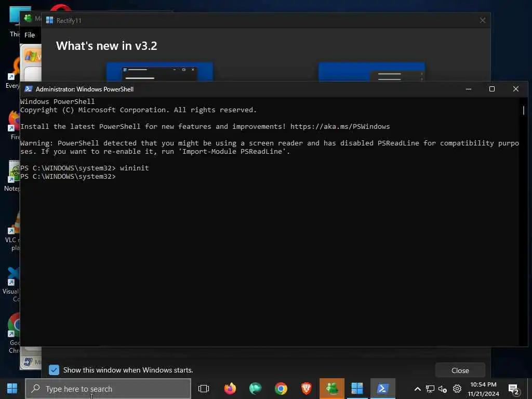532x399 pixels.
Task: Open the network status tray icon
Action: point(430,389)
